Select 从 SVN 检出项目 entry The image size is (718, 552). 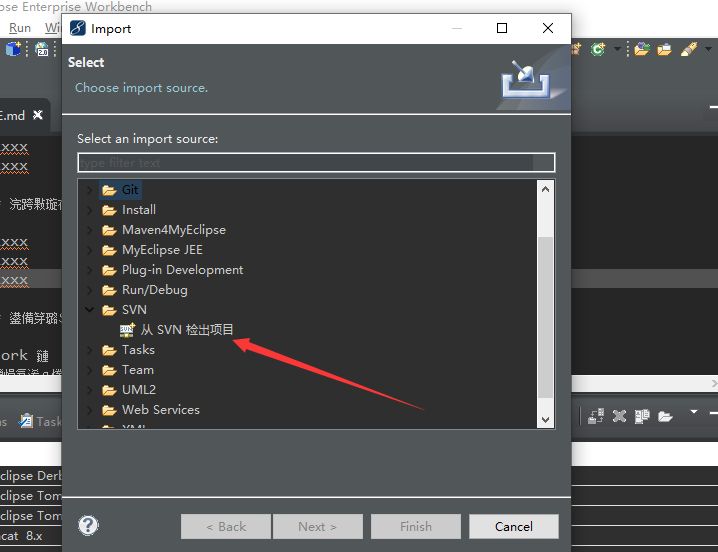click(187, 330)
